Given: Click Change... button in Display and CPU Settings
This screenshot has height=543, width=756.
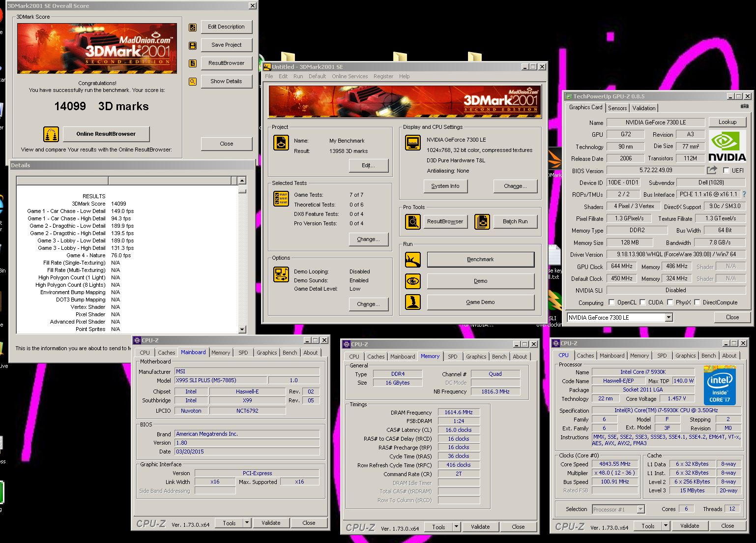Looking at the screenshot, I should coord(515,186).
